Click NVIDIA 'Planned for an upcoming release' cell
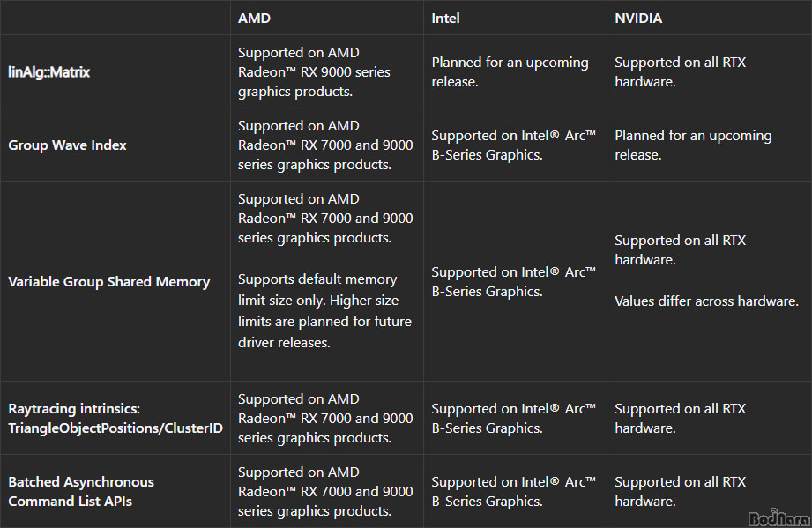 693,145
